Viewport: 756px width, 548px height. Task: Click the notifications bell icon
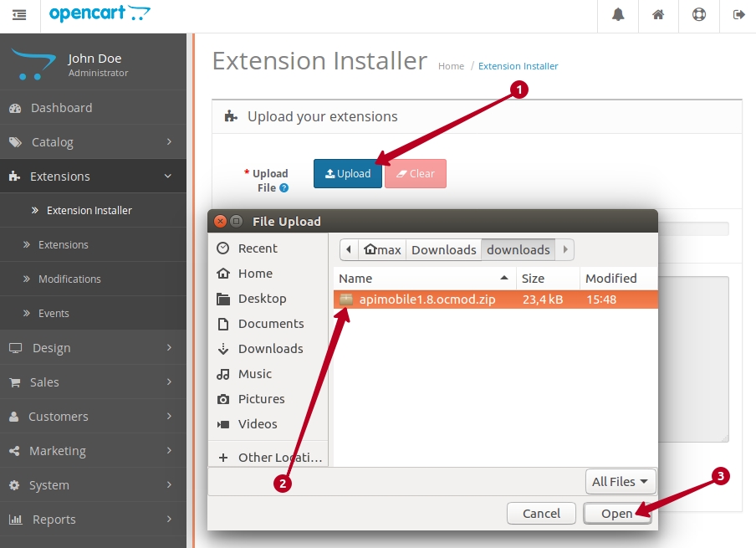tap(618, 15)
